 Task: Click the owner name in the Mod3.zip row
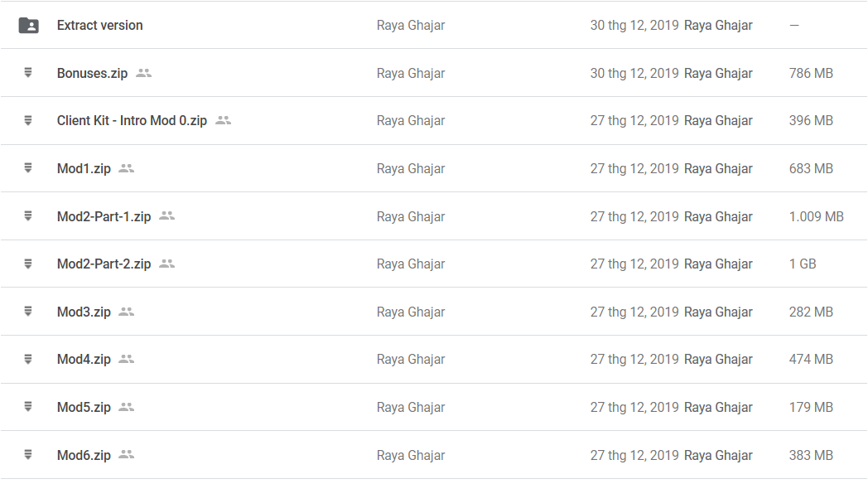411,312
